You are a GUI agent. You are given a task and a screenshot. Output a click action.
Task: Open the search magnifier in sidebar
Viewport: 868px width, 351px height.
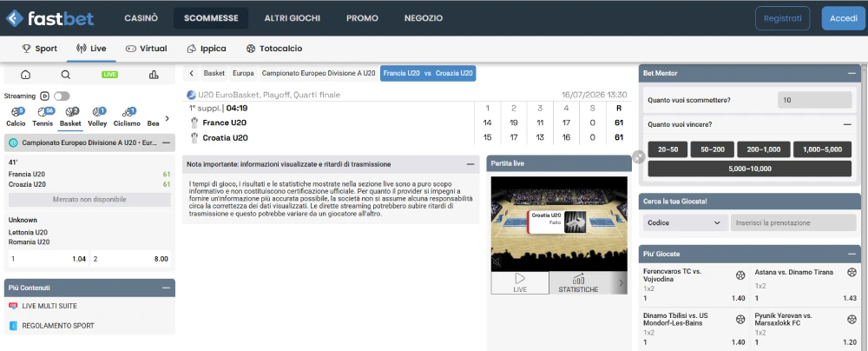click(x=66, y=75)
